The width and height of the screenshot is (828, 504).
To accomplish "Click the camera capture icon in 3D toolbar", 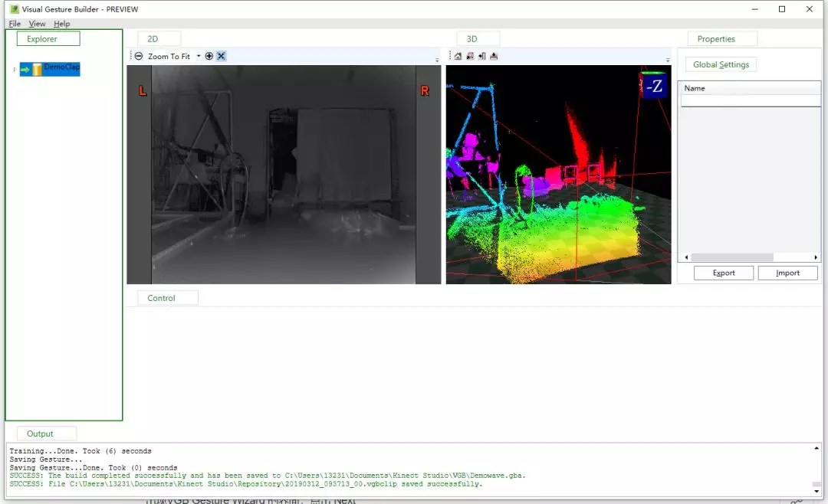I will click(470, 56).
